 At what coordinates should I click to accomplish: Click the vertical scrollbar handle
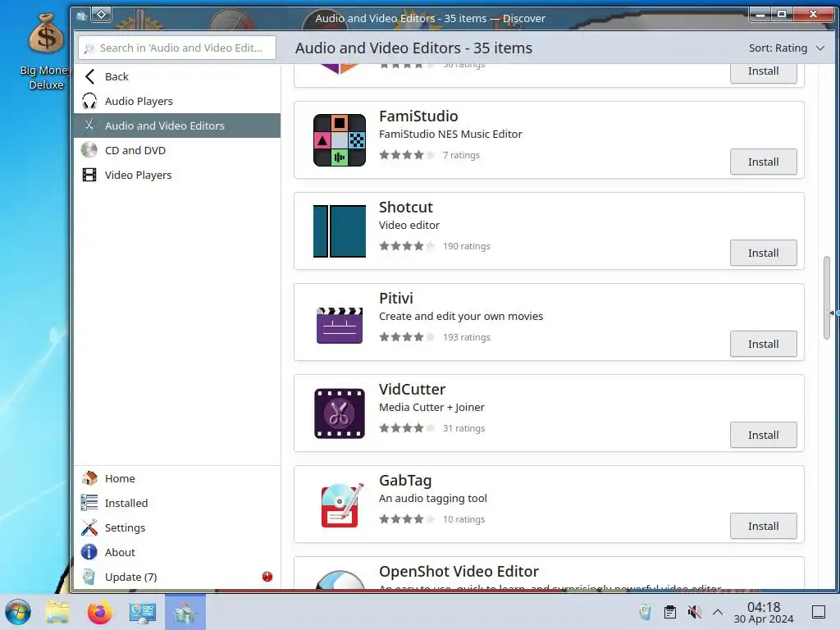point(827,298)
